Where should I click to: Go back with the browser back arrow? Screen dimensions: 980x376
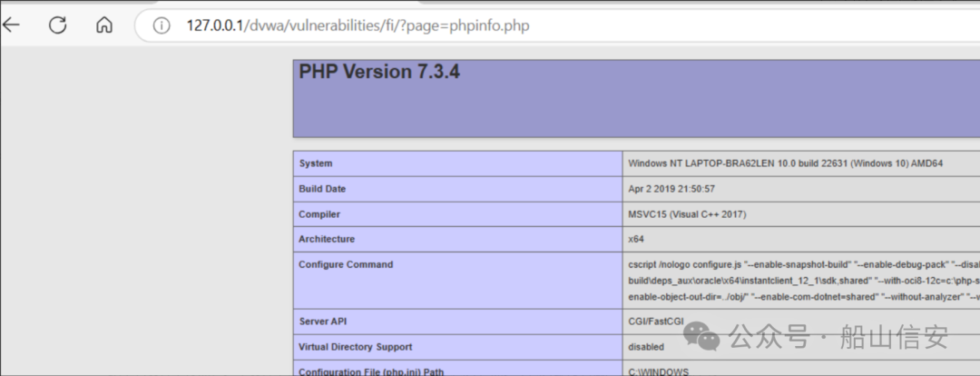pos(11,25)
